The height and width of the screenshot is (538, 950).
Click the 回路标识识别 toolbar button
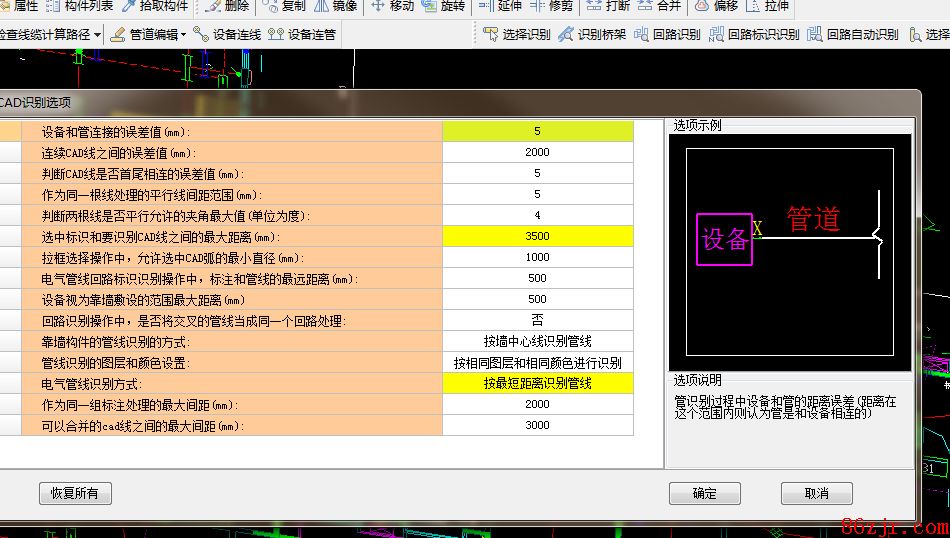point(754,34)
